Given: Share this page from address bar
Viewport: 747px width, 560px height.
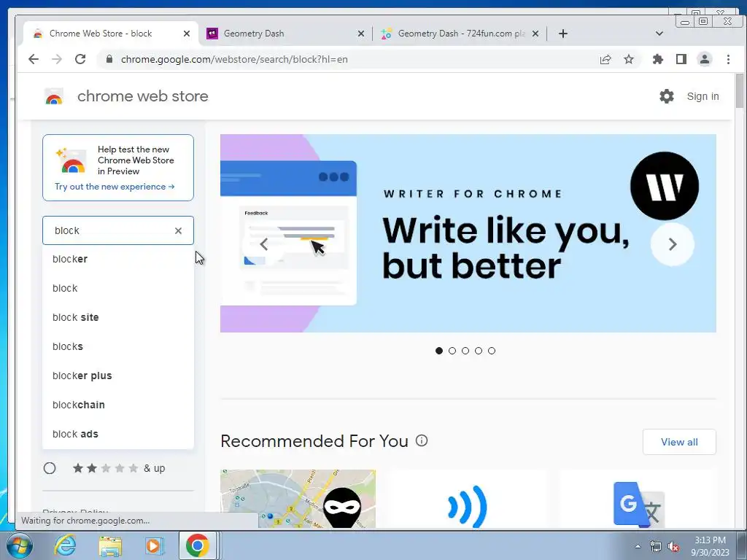Looking at the screenshot, I should pyautogui.click(x=605, y=59).
